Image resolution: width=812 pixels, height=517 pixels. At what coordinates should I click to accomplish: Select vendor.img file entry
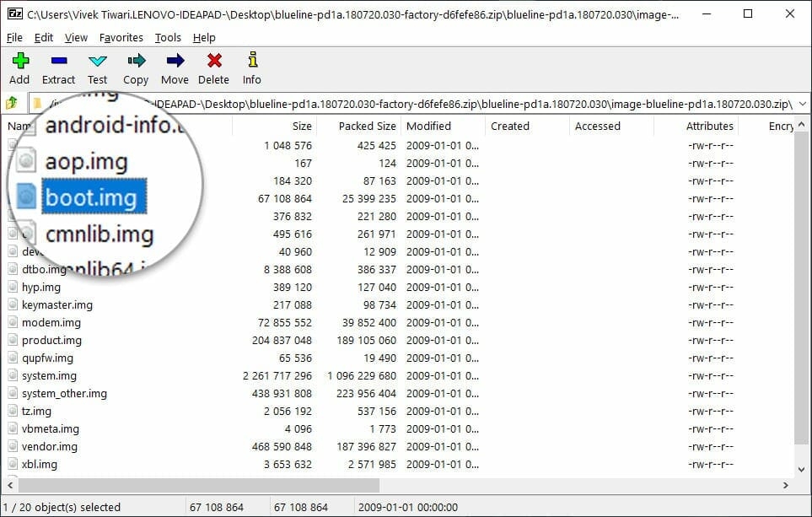[50, 446]
